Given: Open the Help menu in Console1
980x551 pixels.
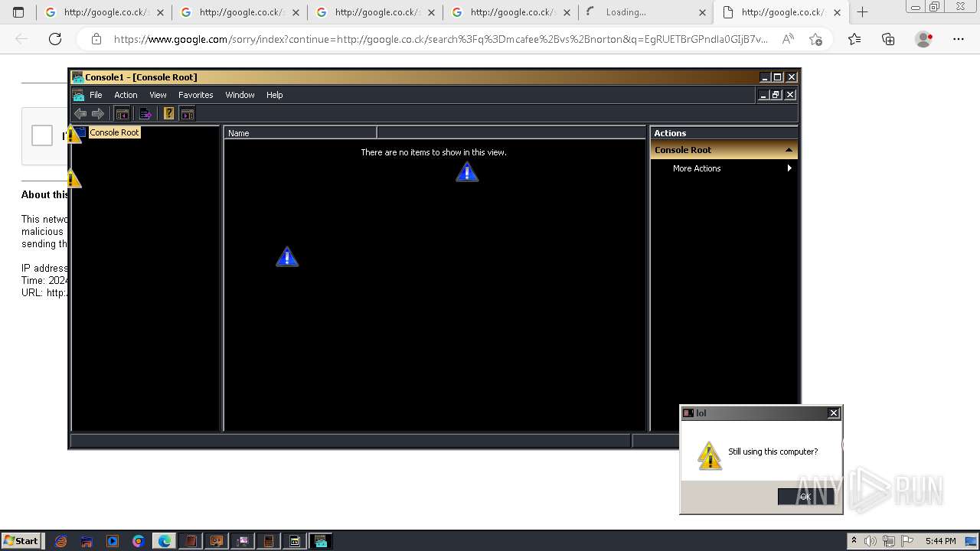Looking at the screenshot, I should (x=275, y=95).
